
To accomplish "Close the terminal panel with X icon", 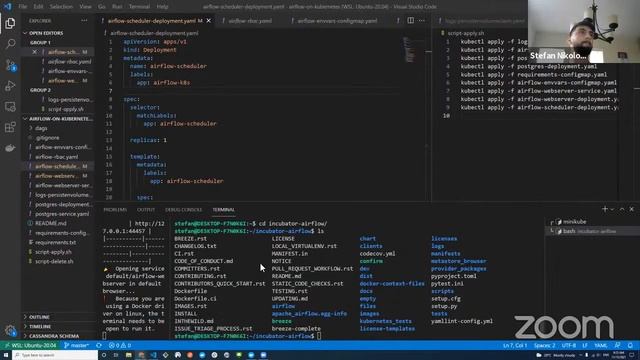I will [631, 209].
